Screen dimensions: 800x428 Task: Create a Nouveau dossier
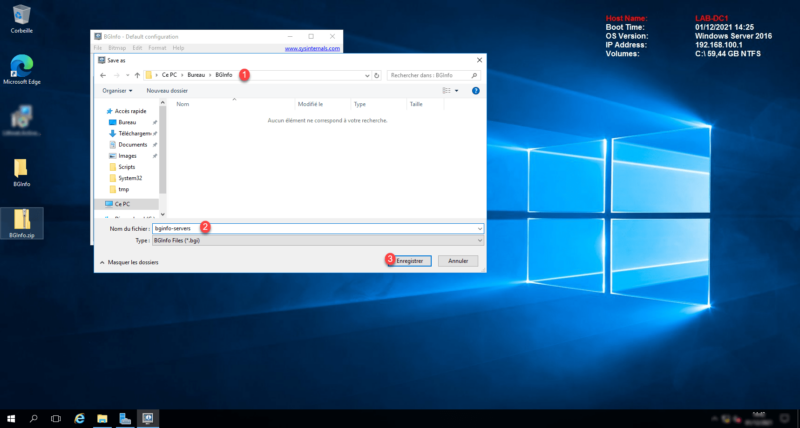167,91
